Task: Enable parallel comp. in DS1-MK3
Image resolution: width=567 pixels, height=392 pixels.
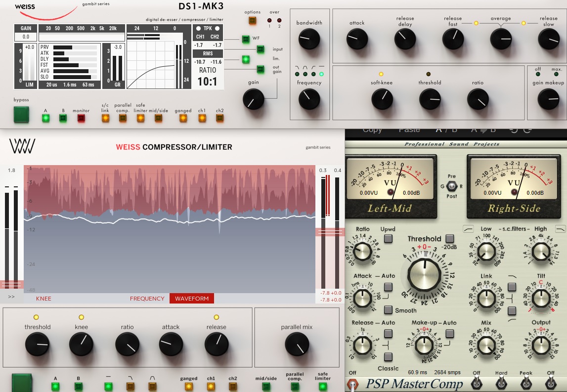Action: [x=123, y=118]
